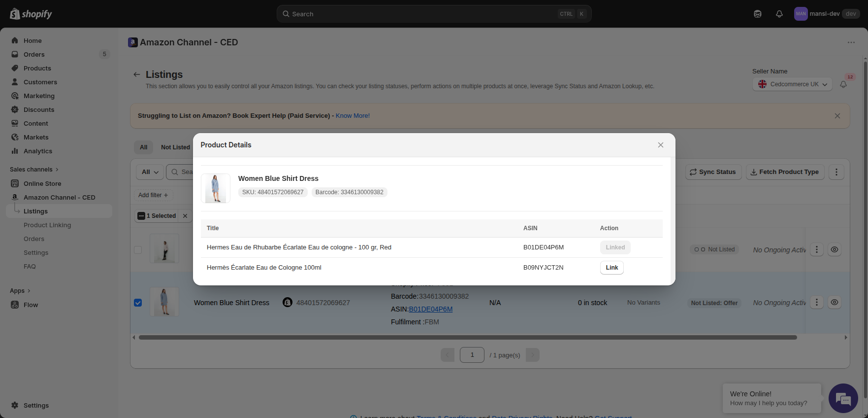This screenshot has width=868, height=418.
Task: Open ASIN B01DE04P6M link in row
Action: (431, 309)
